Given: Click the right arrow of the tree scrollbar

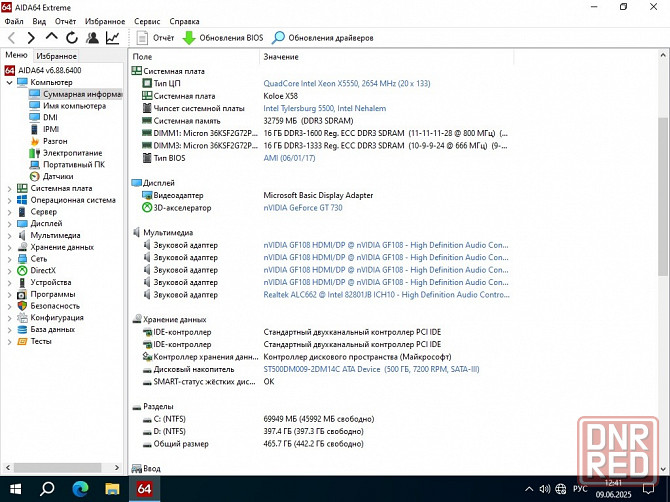Looking at the screenshot, I should [117, 467].
